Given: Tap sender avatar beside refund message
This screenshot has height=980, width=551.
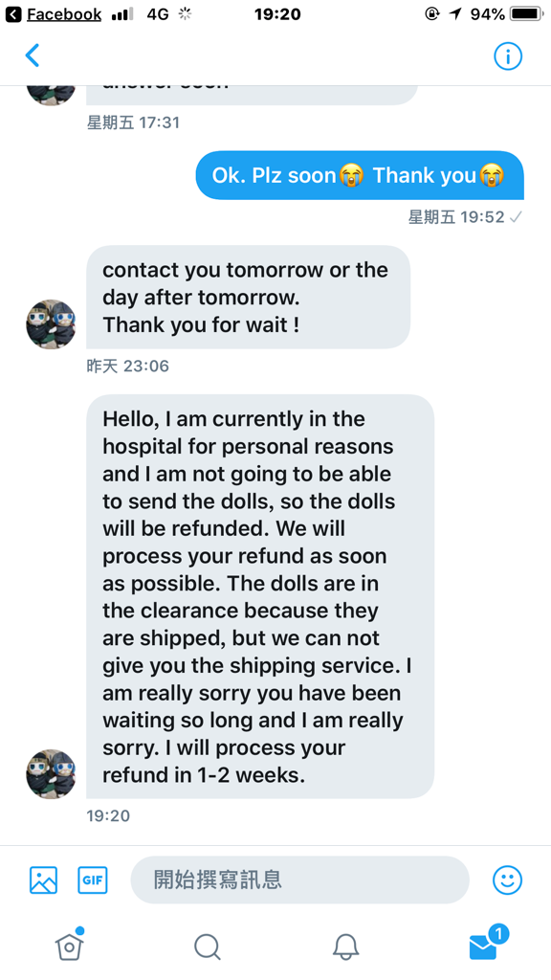Looking at the screenshot, I should [51, 773].
